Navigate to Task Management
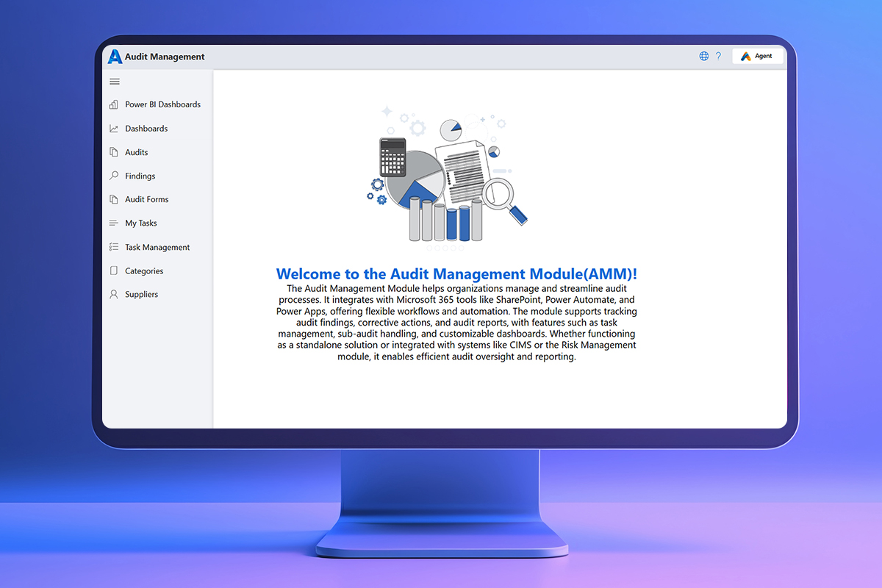Image resolution: width=882 pixels, height=588 pixels. tap(157, 246)
